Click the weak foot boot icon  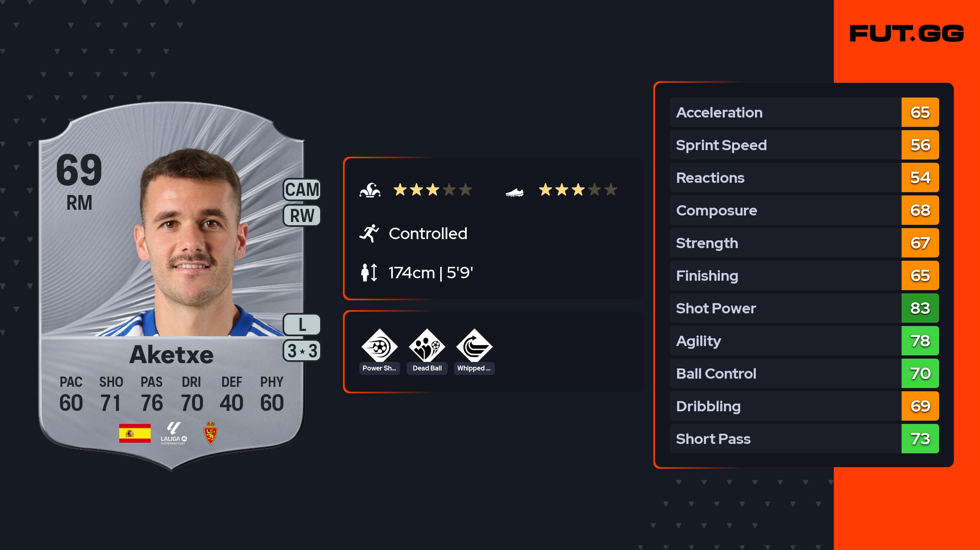coord(514,192)
